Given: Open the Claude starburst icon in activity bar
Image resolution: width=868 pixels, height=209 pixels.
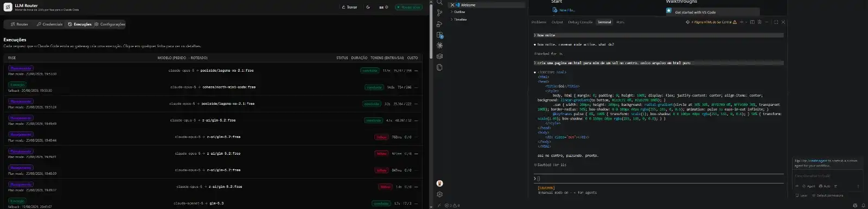Looking at the screenshot, I should click(x=439, y=46).
